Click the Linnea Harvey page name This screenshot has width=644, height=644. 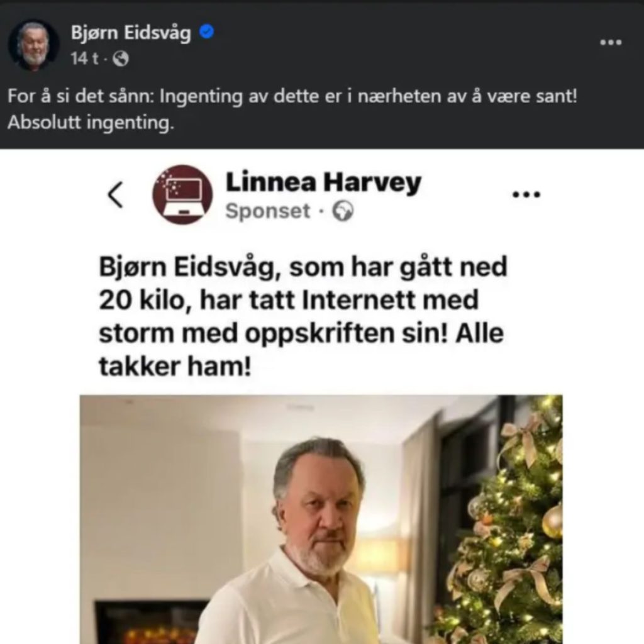(324, 182)
